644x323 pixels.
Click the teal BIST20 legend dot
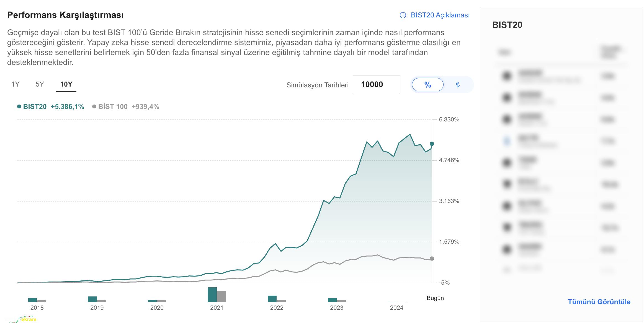[19, 106]
